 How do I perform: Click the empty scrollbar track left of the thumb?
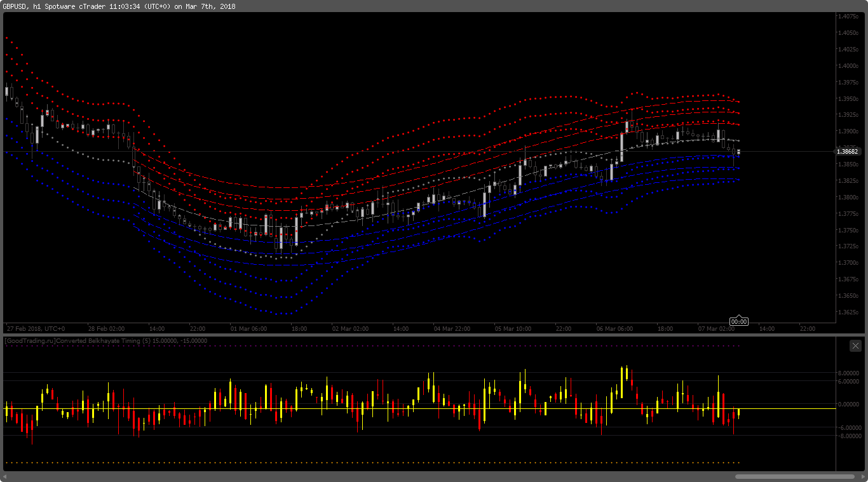(x=372, y=476)
